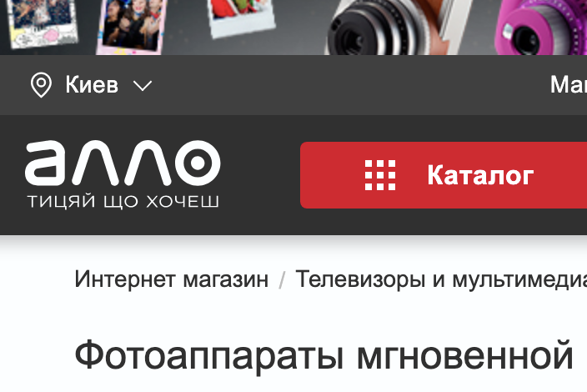Click the Каталог text label
Screen dimensions: 587x392
(480, 175)
